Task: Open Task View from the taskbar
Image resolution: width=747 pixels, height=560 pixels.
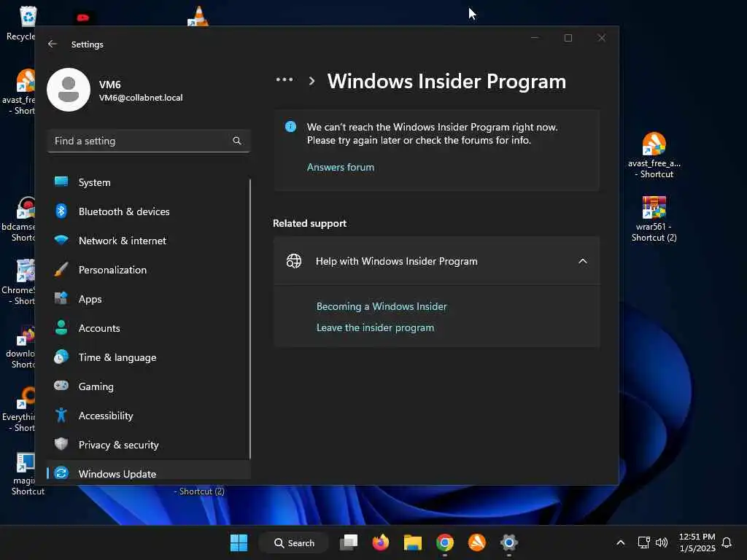Action: (x=349, y=542)
